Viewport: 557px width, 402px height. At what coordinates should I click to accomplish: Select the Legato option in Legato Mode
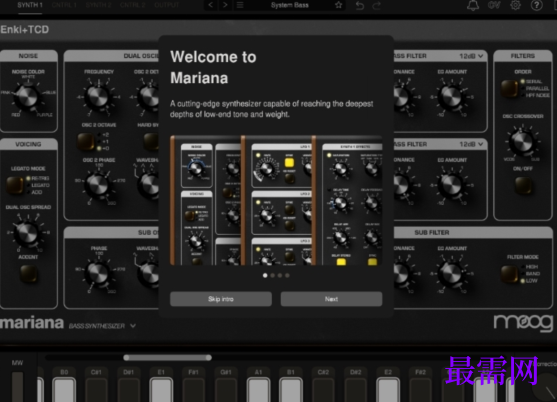[40, 185]
